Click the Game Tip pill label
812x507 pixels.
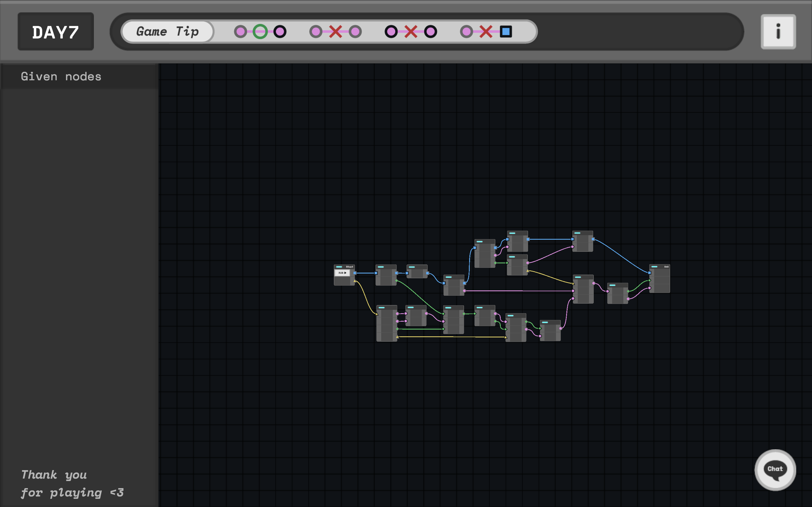point(167,32)
